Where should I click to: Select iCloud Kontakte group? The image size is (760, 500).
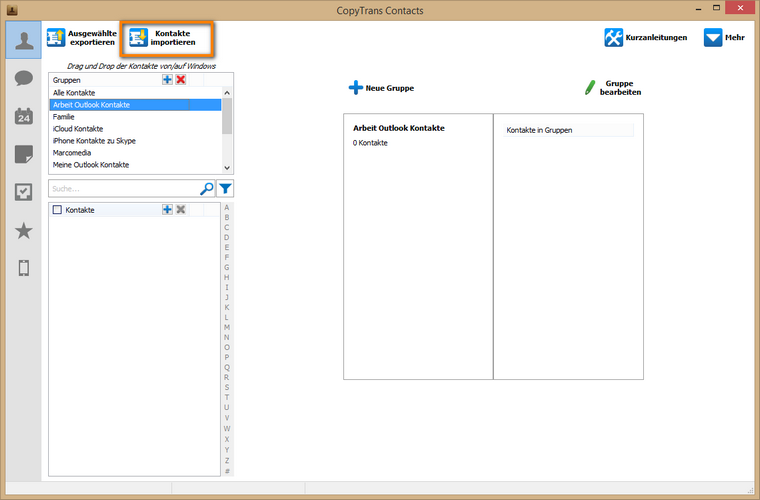coord(135,129)
